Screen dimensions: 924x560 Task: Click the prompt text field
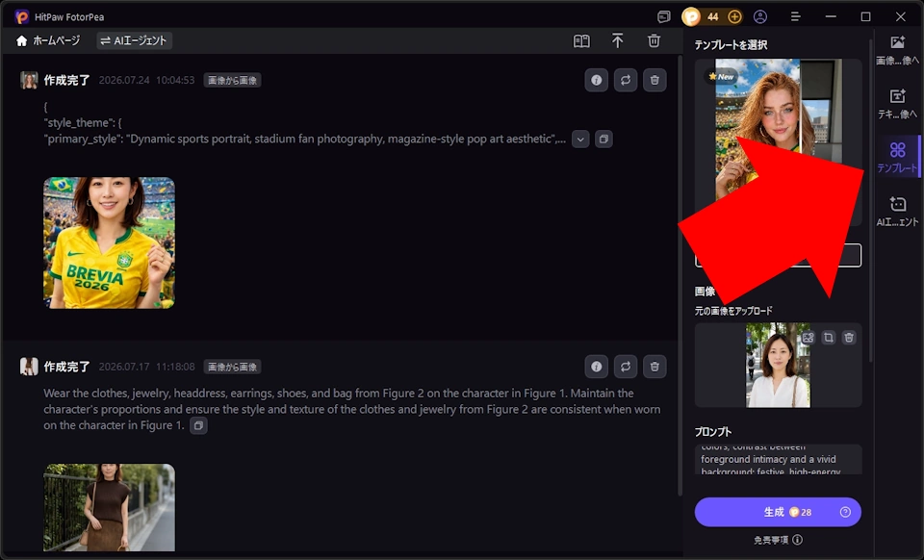pos(778,459)
